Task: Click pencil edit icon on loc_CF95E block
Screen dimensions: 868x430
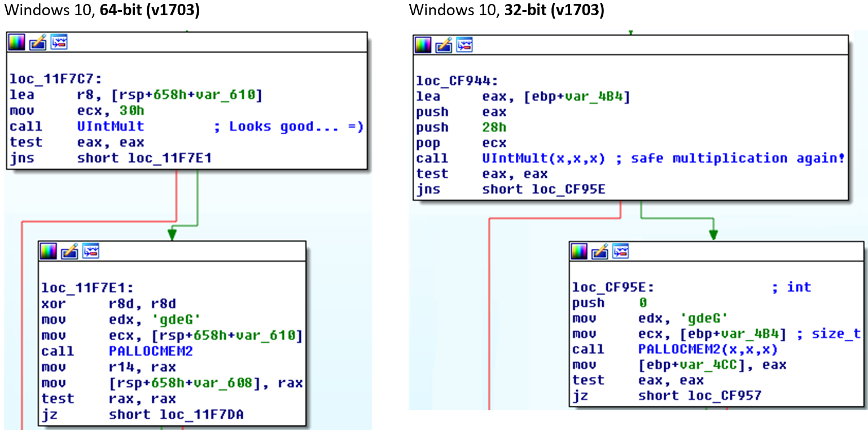Action: [x=600, y=252]
